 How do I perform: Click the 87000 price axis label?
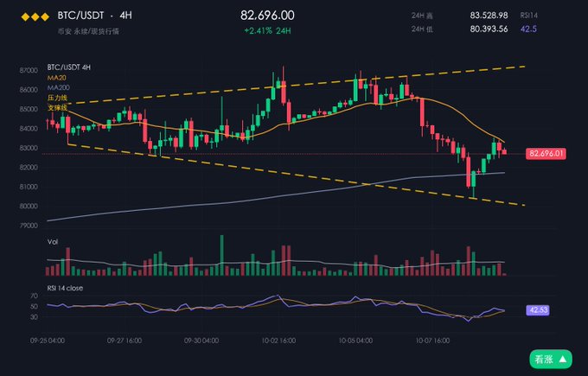pos(29,71)
